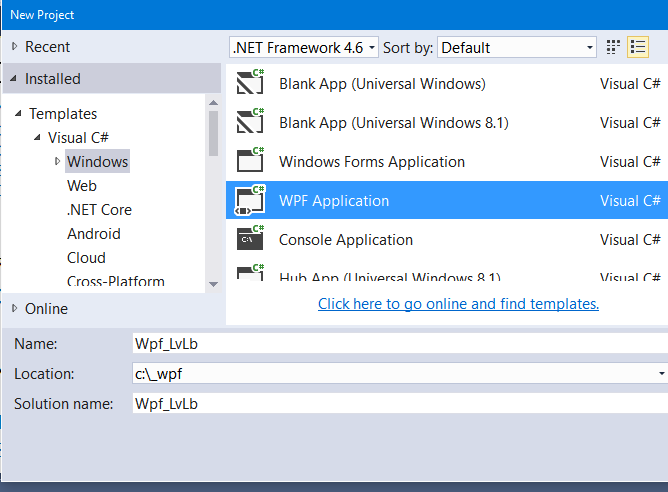Click the Blank App (Universal Windows 8.1) icon
The height and width of the screenshot is (492, 668).
pyautogui.click(x=250, y=121)
